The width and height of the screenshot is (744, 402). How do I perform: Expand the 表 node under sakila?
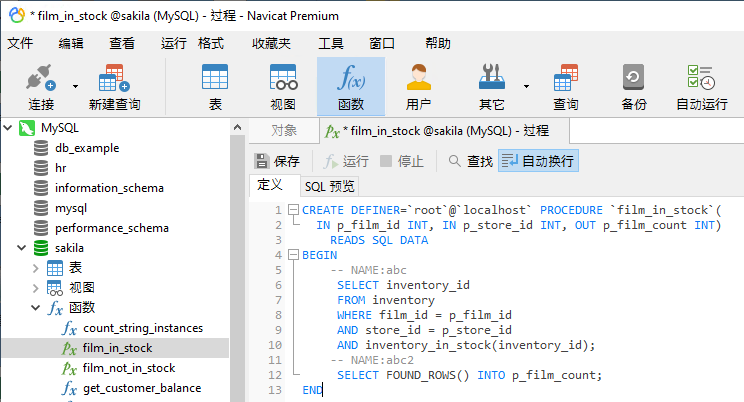36,268
